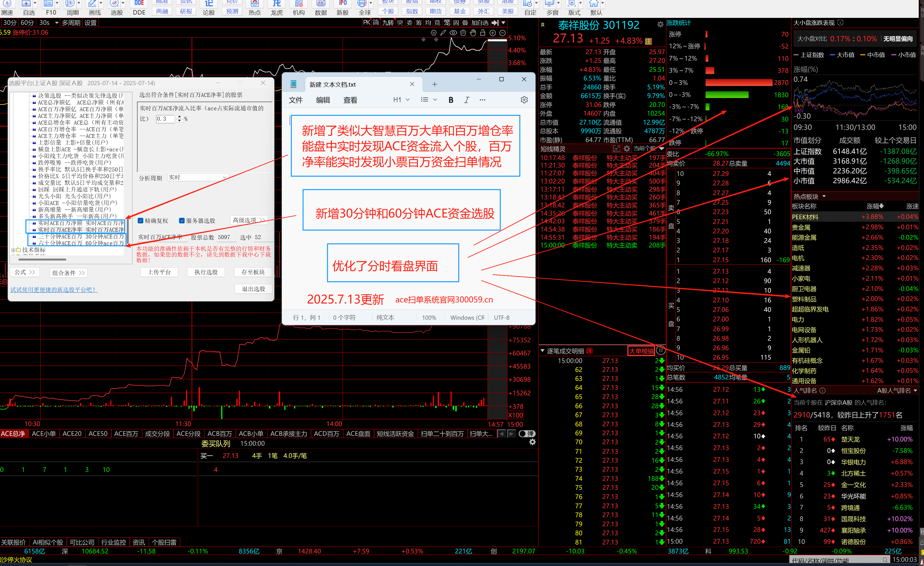Open the 自选 watchlist icon
This screenshot has width=924, height=566.
(x=28, y=8)
